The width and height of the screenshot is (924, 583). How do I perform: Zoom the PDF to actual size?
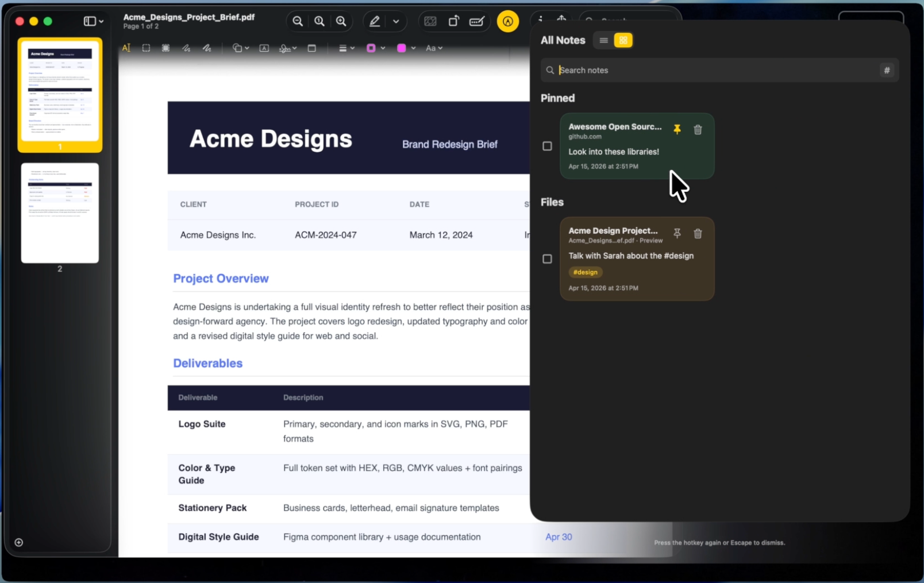click(319, 21)
